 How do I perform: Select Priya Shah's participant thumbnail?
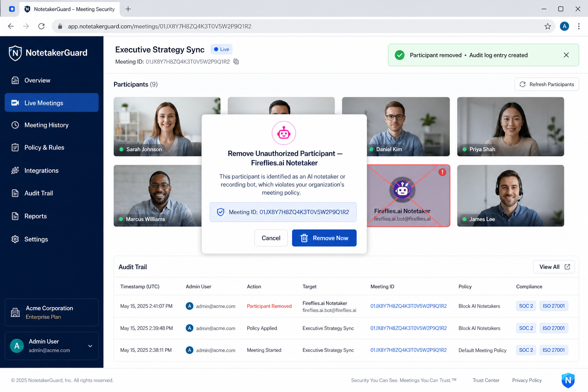click(510, 127)
